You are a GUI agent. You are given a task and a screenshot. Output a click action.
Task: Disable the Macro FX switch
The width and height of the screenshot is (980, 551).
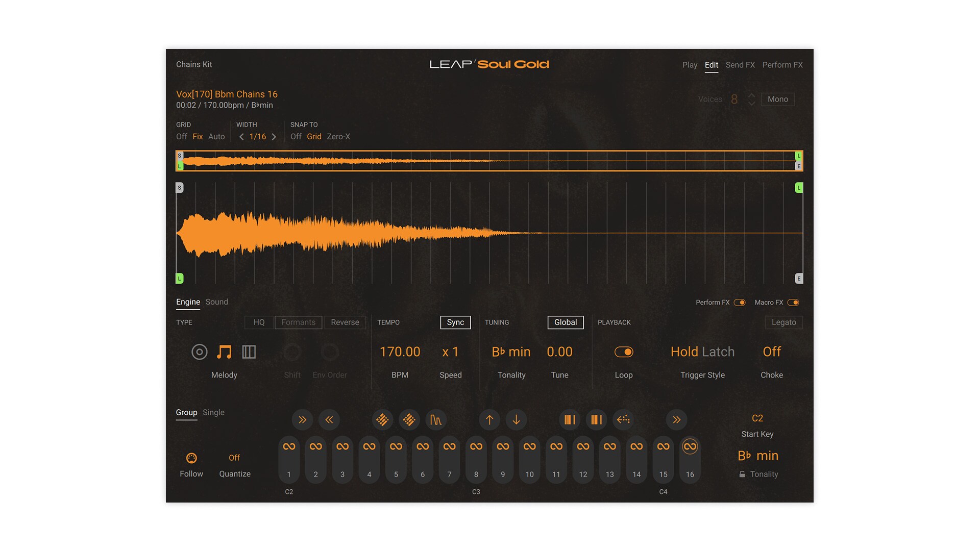tap(793, 303)
